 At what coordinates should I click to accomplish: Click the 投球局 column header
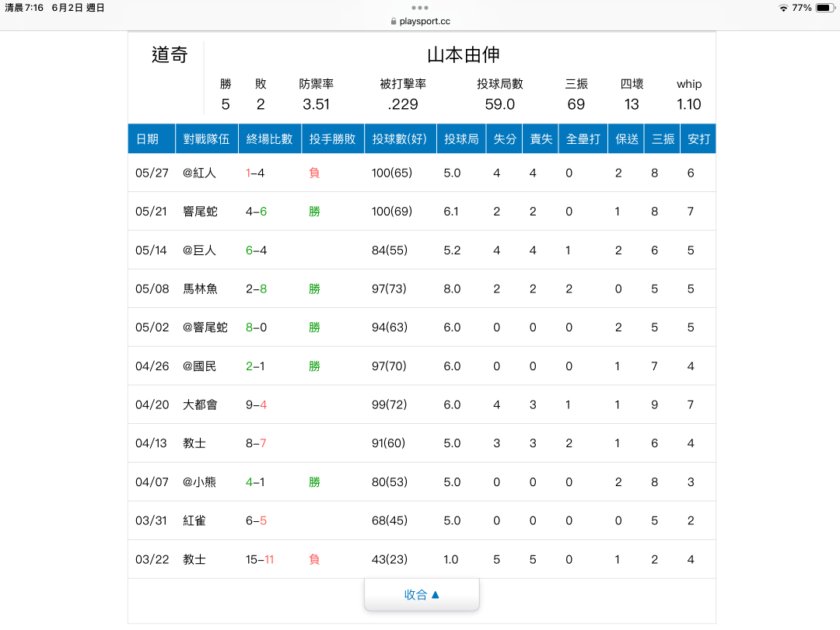[x=461, y=139]
